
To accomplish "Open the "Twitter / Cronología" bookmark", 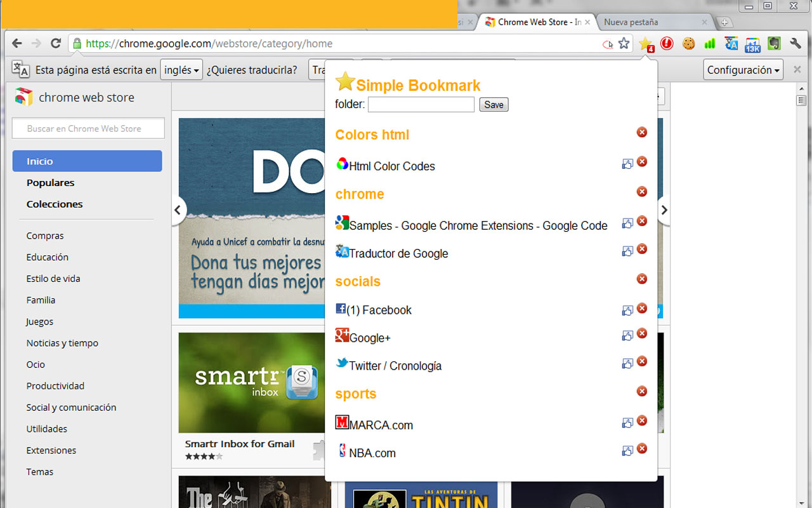I will point(395,366).
